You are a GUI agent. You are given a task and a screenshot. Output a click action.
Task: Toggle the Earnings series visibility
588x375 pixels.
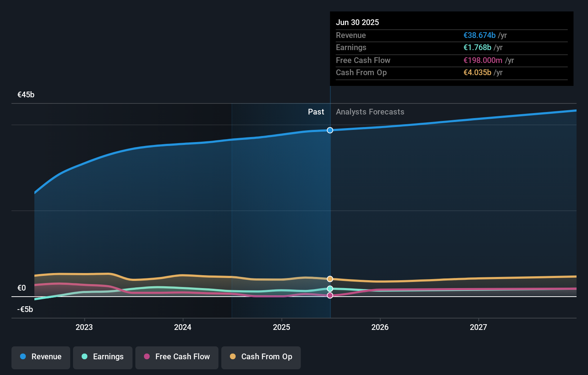[x=103, y=357]
